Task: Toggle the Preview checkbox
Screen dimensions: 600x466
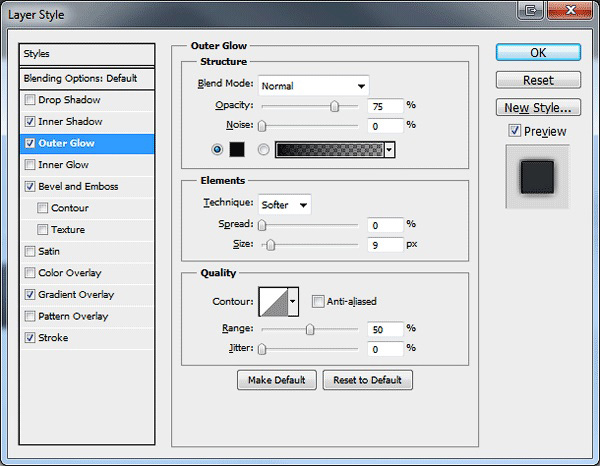Action: tap(515, 131)
